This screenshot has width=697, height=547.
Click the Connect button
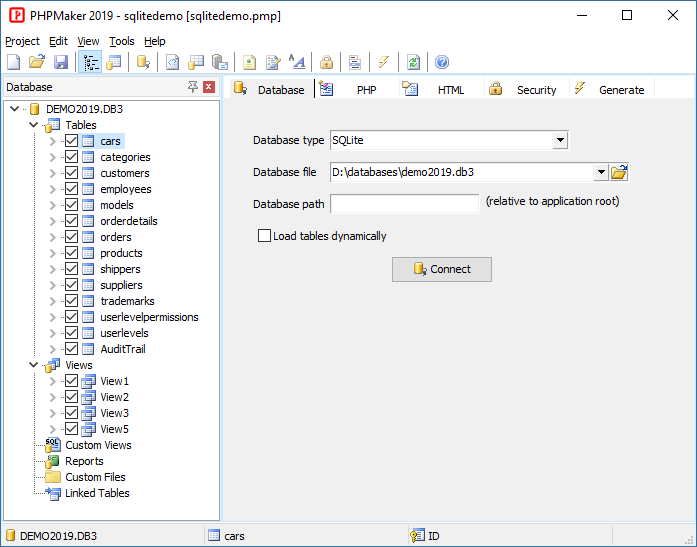click(x=441, y=269)
